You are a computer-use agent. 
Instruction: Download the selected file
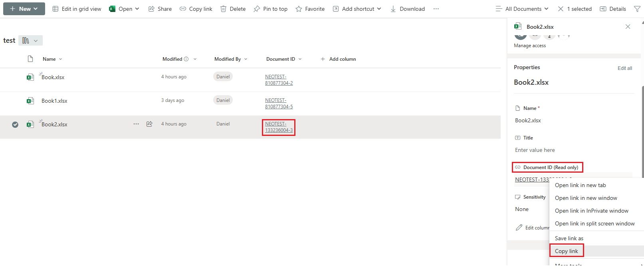click(x=408, y=9)
